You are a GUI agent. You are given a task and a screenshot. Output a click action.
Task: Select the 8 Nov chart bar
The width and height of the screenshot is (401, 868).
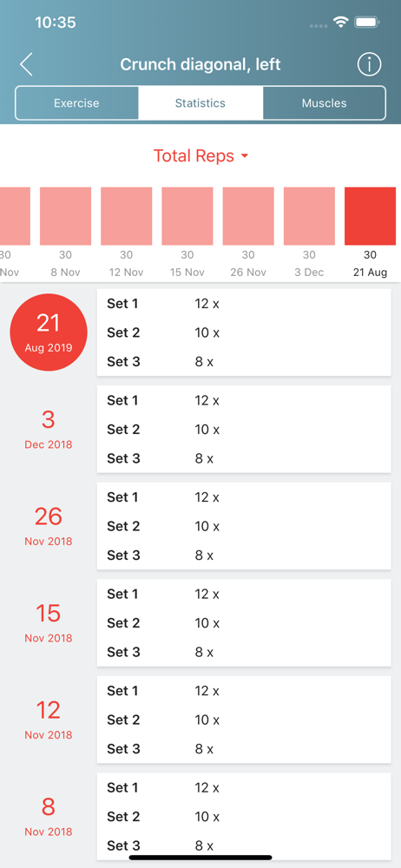click(65, 216)
